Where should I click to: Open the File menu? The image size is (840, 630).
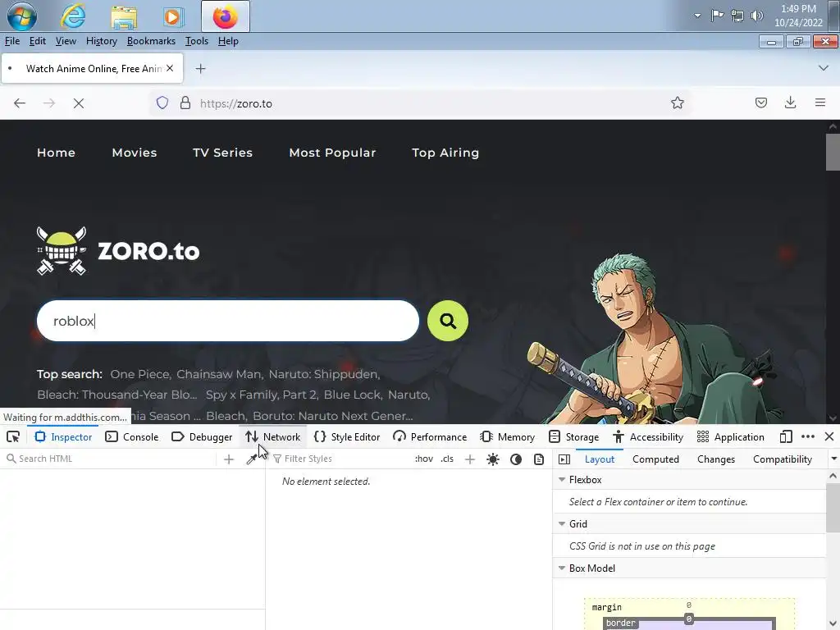11,41
